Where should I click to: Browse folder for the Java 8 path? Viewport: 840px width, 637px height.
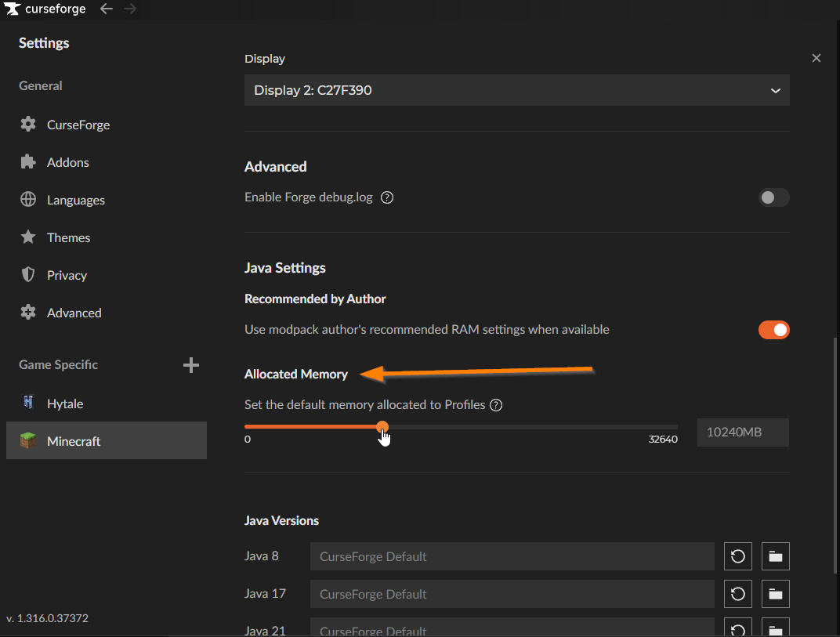point(775,556)
